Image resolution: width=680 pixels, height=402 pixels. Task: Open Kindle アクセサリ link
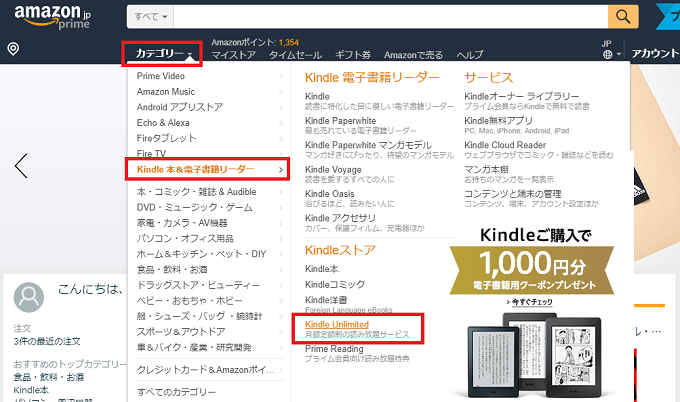pos(340,218)
